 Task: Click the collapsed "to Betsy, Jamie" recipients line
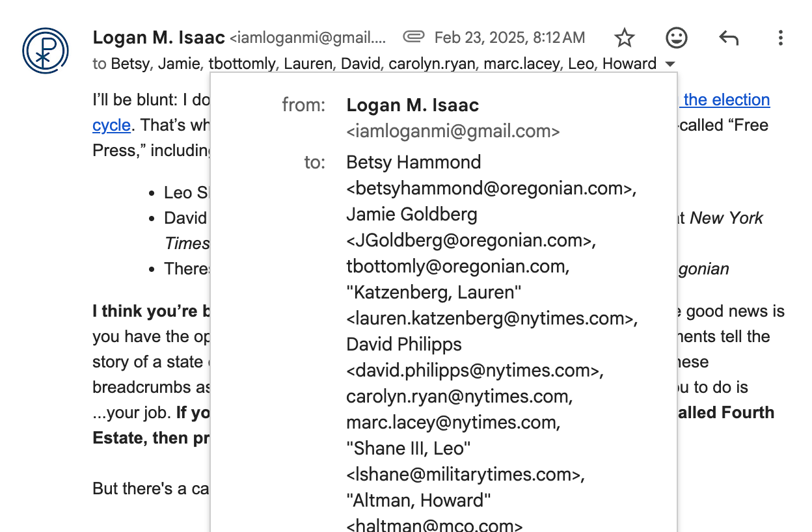pos(375,64)
